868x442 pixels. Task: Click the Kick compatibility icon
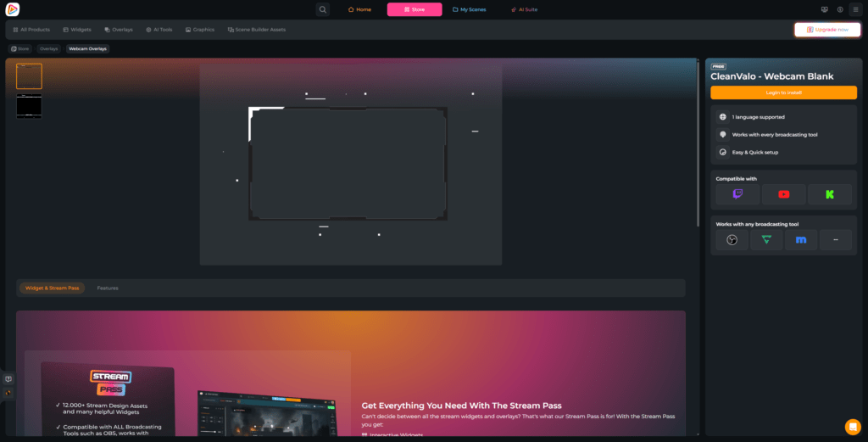[x=829, y=194]
